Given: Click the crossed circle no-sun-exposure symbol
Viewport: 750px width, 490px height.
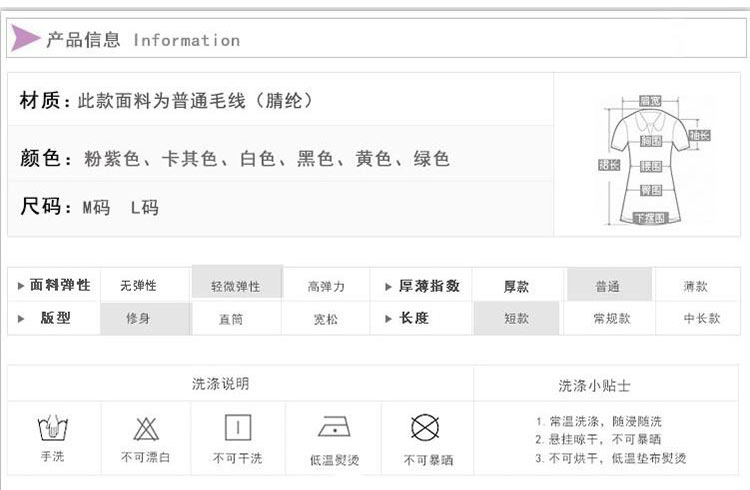Looking at the screenshot, I should click(425, 427).
